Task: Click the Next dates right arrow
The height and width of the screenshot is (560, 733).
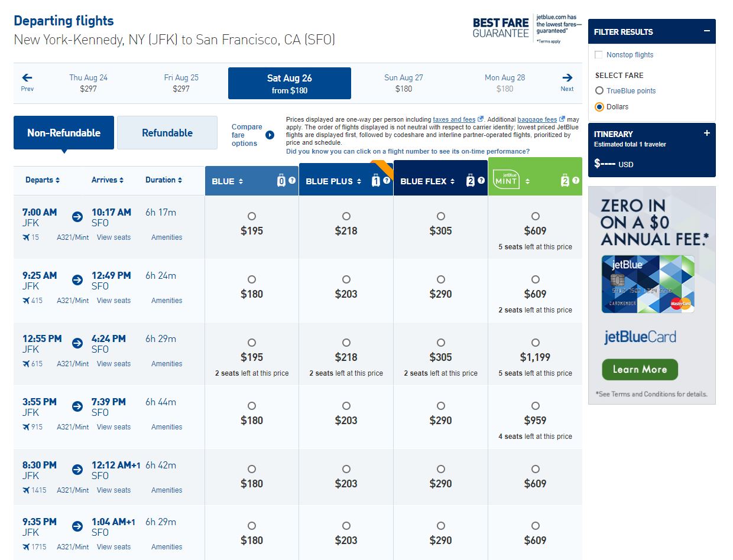Action: 567,77
